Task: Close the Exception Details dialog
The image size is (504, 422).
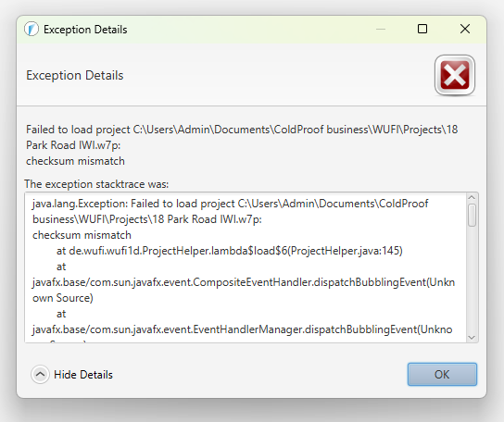Action: point(465,29)
